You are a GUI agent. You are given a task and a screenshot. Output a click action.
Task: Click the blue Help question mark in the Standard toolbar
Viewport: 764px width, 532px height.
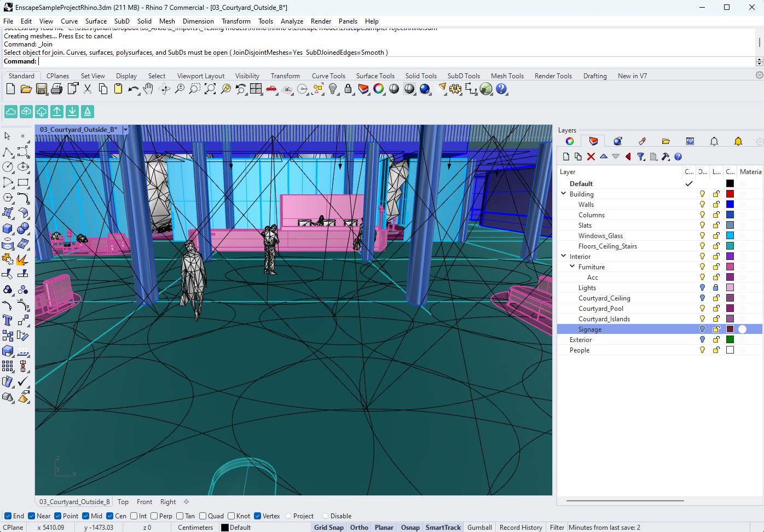tap(501, 89)
